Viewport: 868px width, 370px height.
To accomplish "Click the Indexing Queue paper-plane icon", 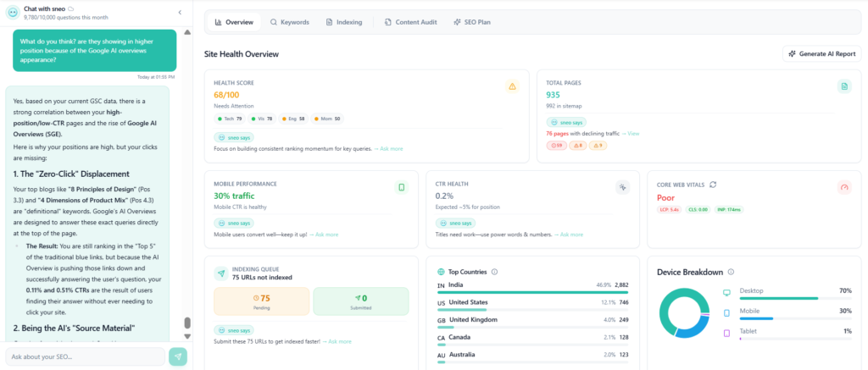I will pos(221,272).
